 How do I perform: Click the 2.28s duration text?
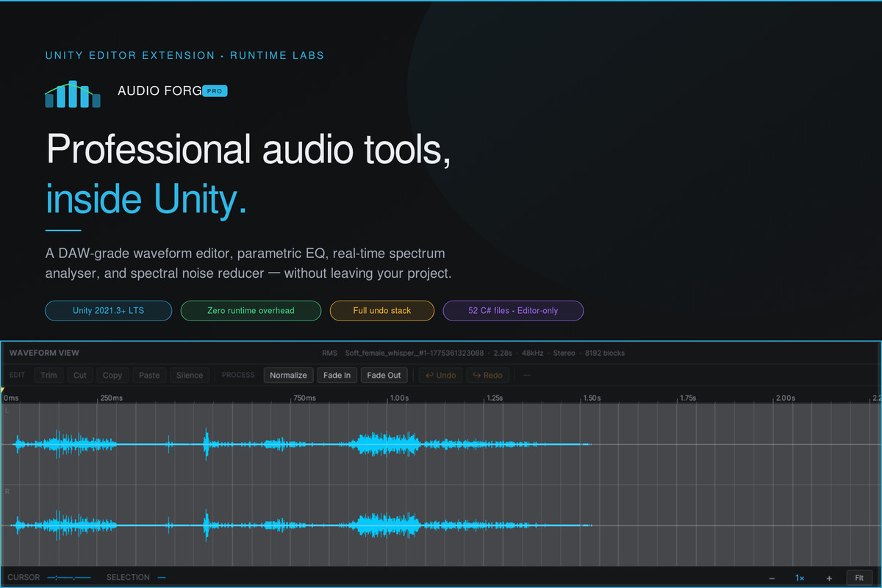click(503, 353)
